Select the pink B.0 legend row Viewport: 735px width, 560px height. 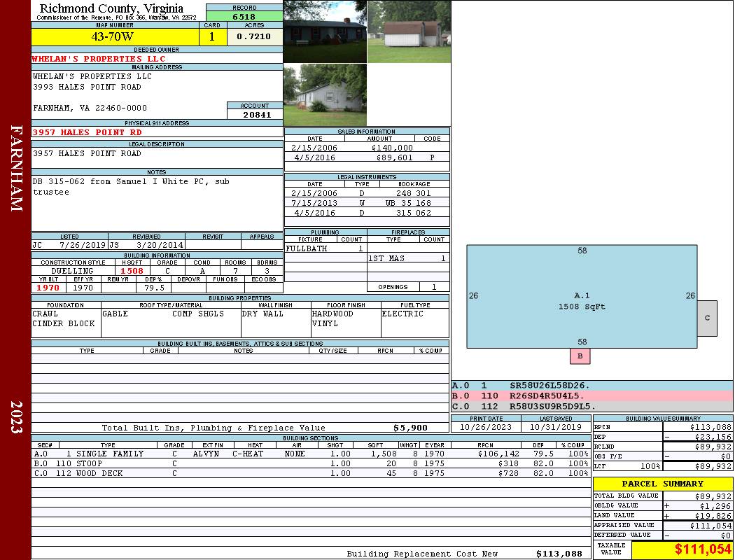click(591, 395)
